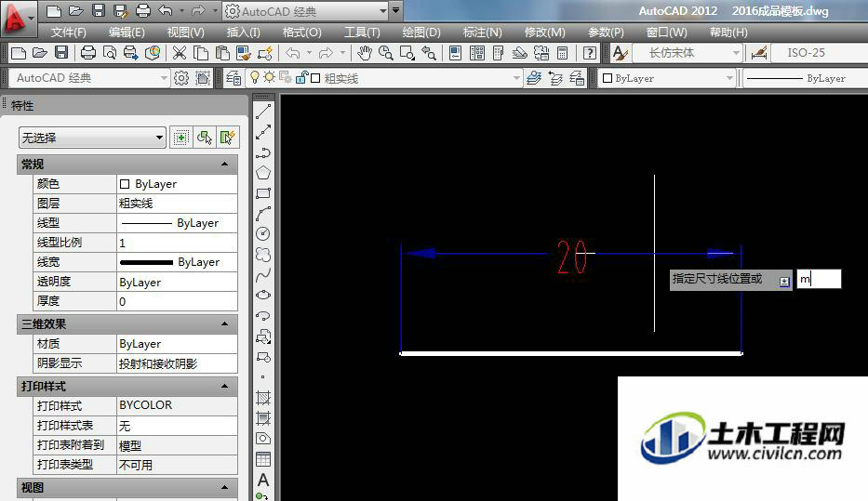Click Zoom Realtime magnifier icon

point(385,53)
